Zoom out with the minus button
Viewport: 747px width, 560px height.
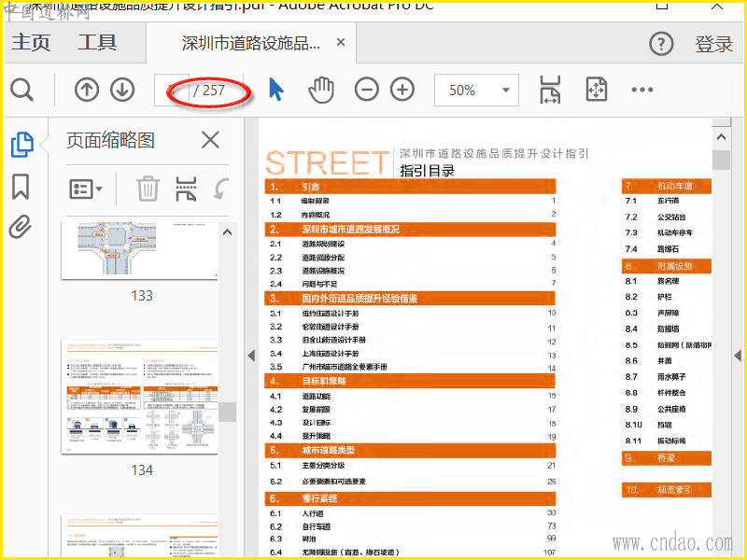[x=367, y=90]
